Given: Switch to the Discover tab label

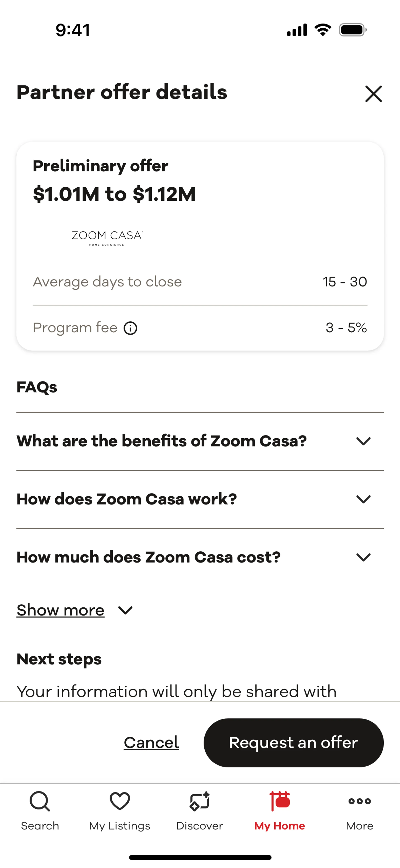Looking at the screenshot, I should click(x=200, y=826).
